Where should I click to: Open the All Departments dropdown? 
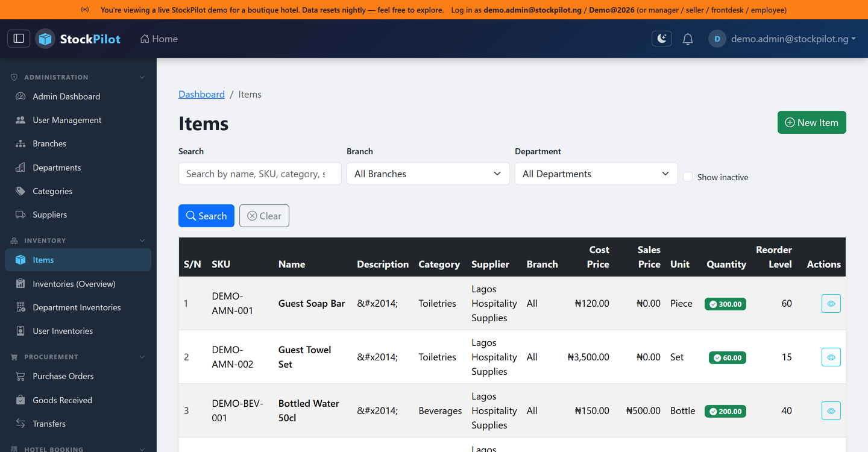click(596, 174)
